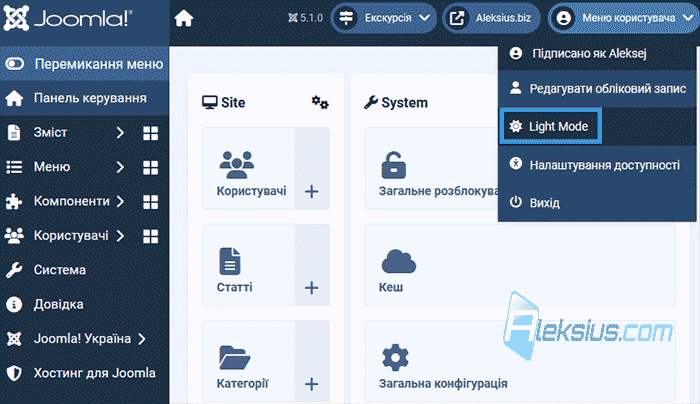Open Загальна конфігурація settings card
This screenshot has width=700, height=404.
click(x=521, y=361)
